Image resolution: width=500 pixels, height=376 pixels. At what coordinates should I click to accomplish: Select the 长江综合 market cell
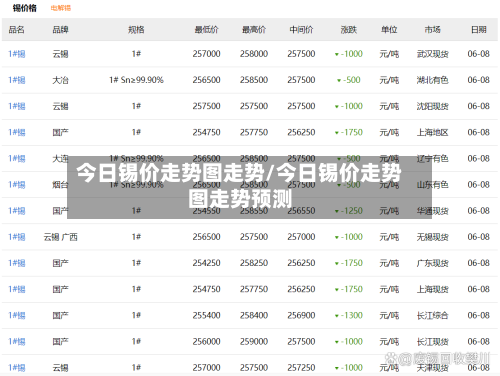pos(432,316)
